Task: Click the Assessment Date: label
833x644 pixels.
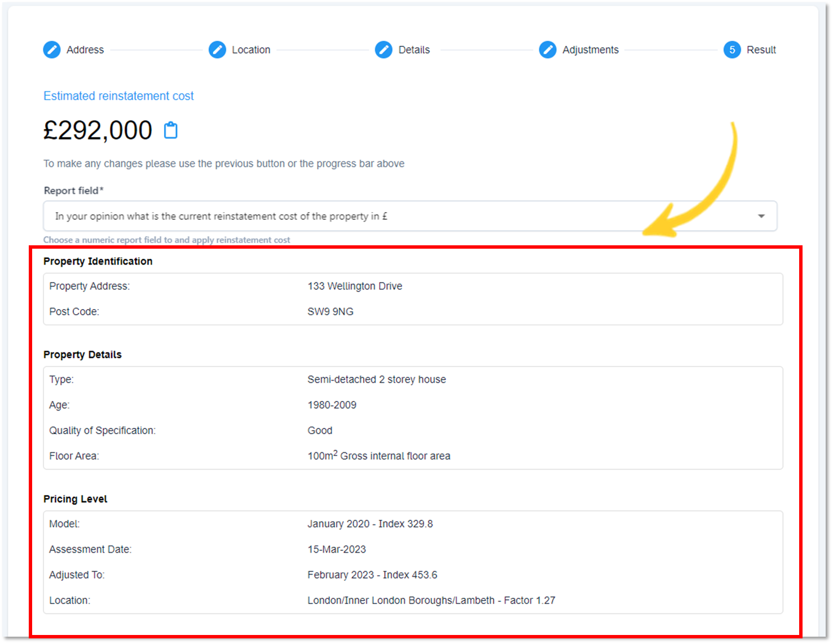Action: coord(90,549)
